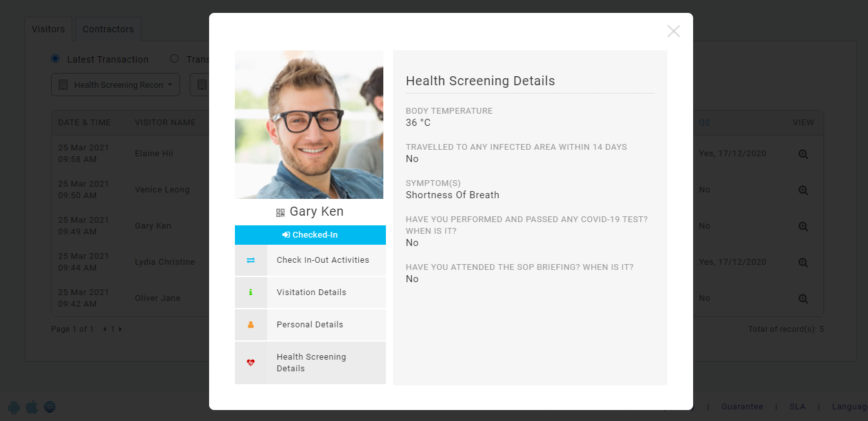Click the No answer under travelled question
The width and height of the screenshot is (868, 421).
tap(412, 159)
